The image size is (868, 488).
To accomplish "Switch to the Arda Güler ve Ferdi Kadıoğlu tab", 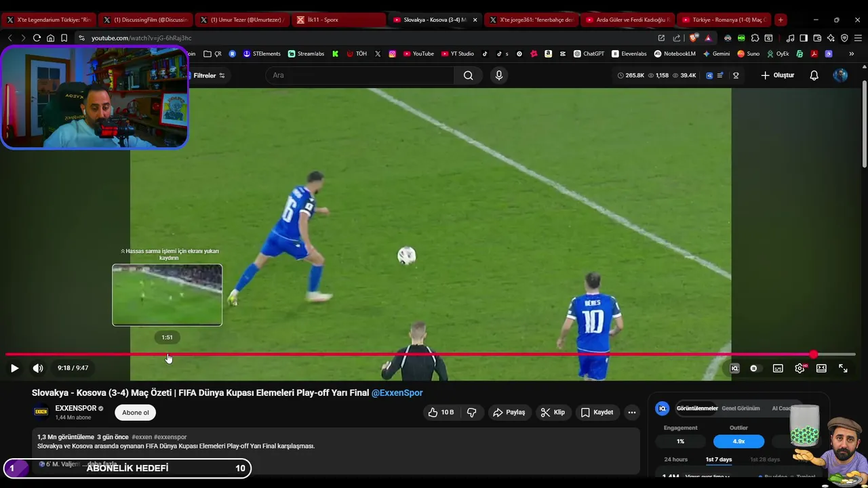I will (x=628, y=20).
